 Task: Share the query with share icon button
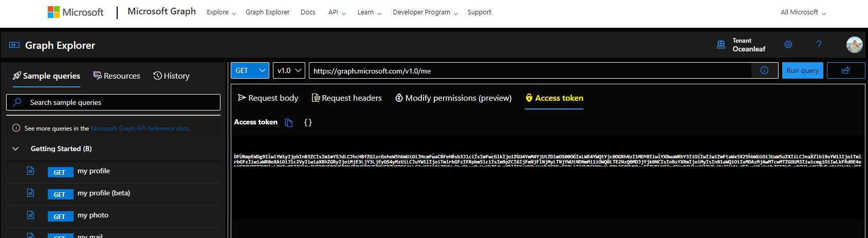click(x=845, y=70)
